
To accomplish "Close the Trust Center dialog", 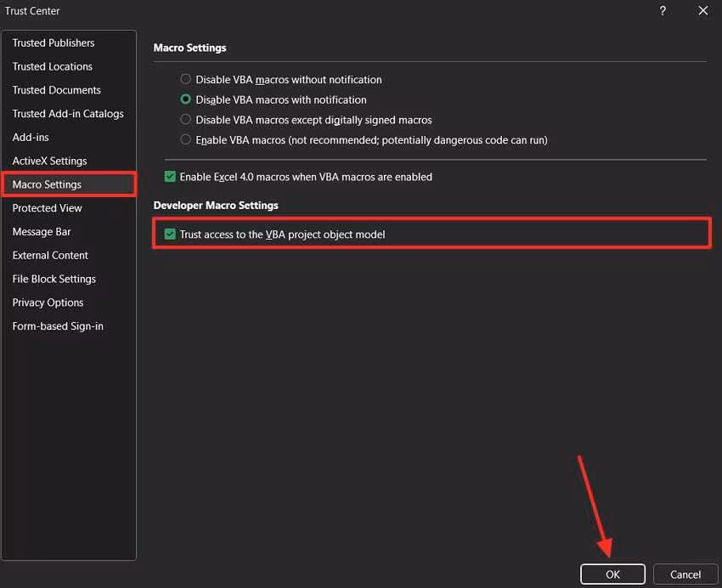I will pos(702,11).
